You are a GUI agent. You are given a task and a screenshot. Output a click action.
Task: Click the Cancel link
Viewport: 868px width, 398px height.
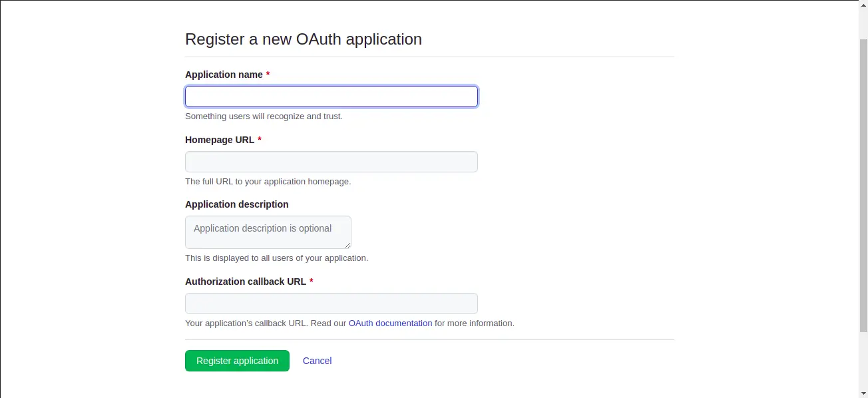(x=317, y=361)
